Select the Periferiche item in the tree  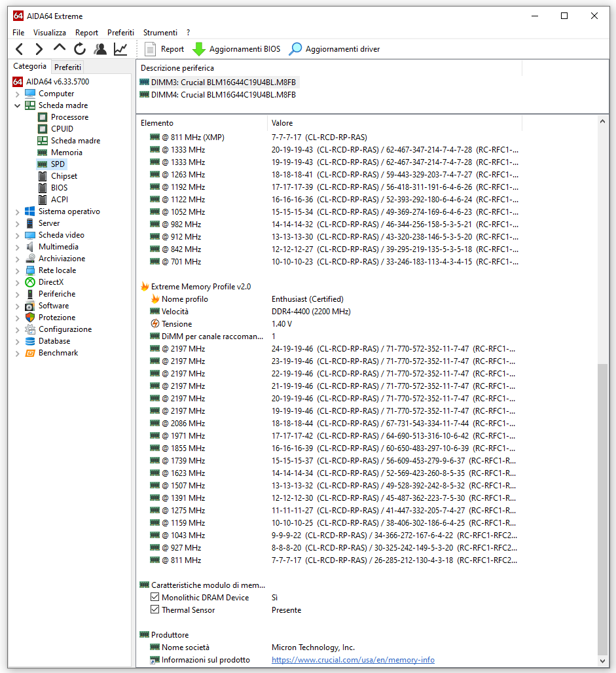pyautogui.click(x=57, y=294)
